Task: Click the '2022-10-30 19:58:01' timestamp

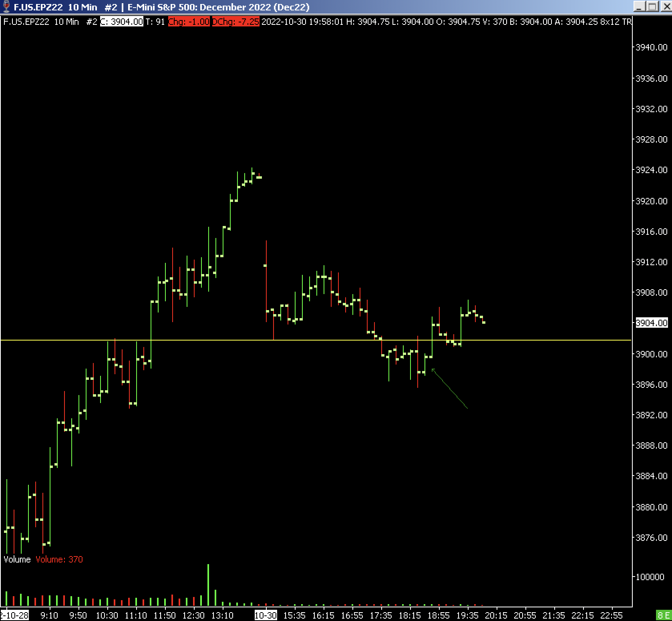Action: [302, 22]
